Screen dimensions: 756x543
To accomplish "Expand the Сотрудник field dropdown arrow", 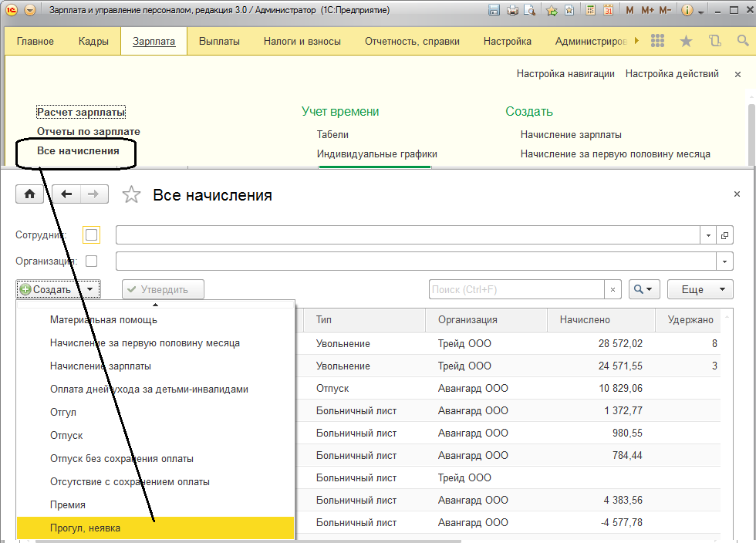I will point(708,235).
